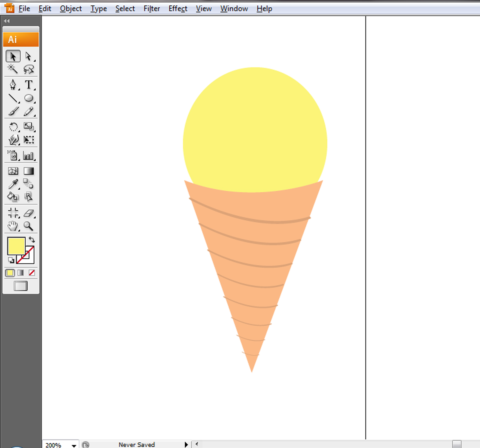Screen dimensions: 480x448
Task: Set fill to None mode button
Action: [32, 273]
